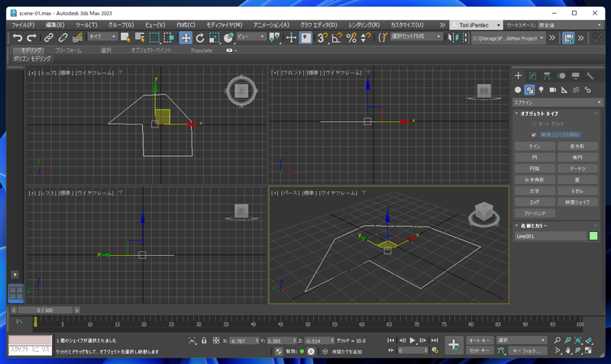Toggle the Percent Snap button
The width and height of the screenshot is (611, 364).
[x=351, y=37]
